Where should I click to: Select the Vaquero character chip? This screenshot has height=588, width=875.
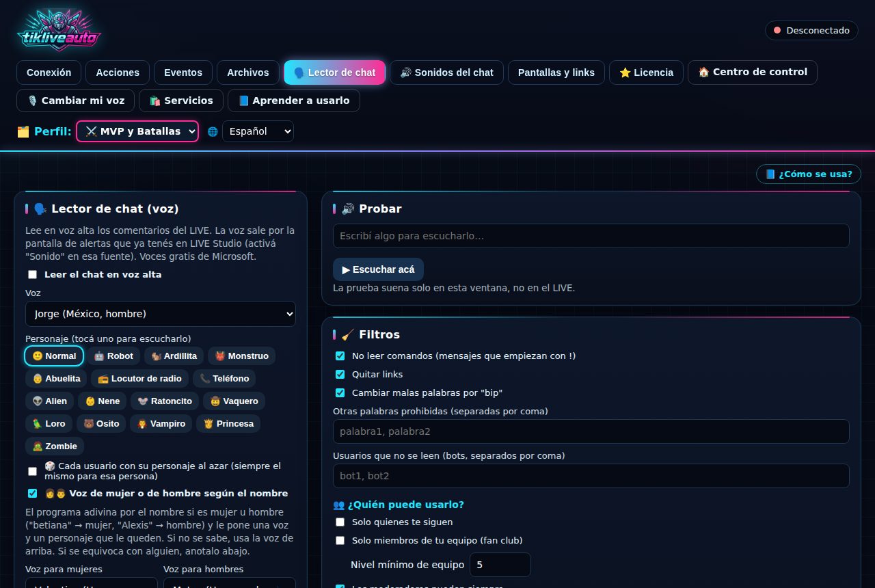coord(234,401)
